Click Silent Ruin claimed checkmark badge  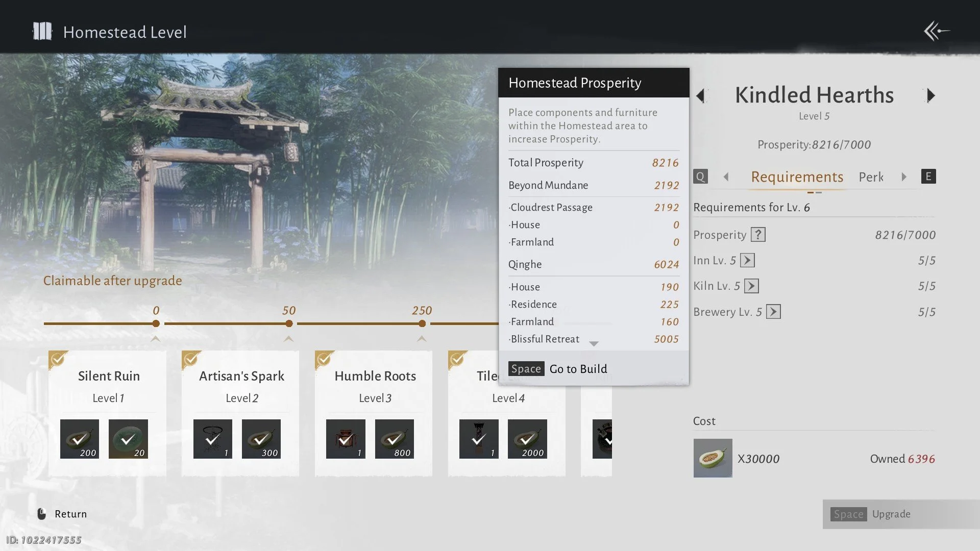58,360
